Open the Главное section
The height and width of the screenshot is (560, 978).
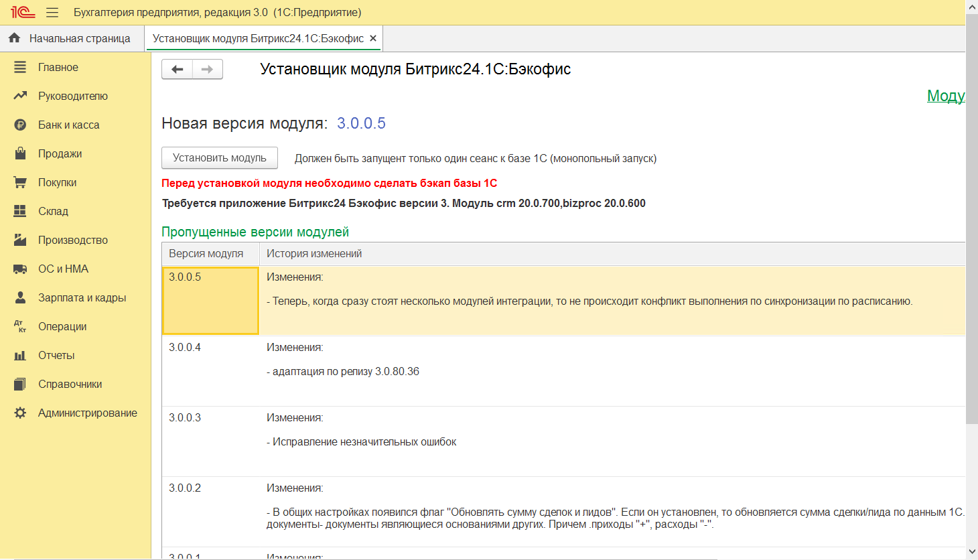pyautogui.click(x=58, y=67)
